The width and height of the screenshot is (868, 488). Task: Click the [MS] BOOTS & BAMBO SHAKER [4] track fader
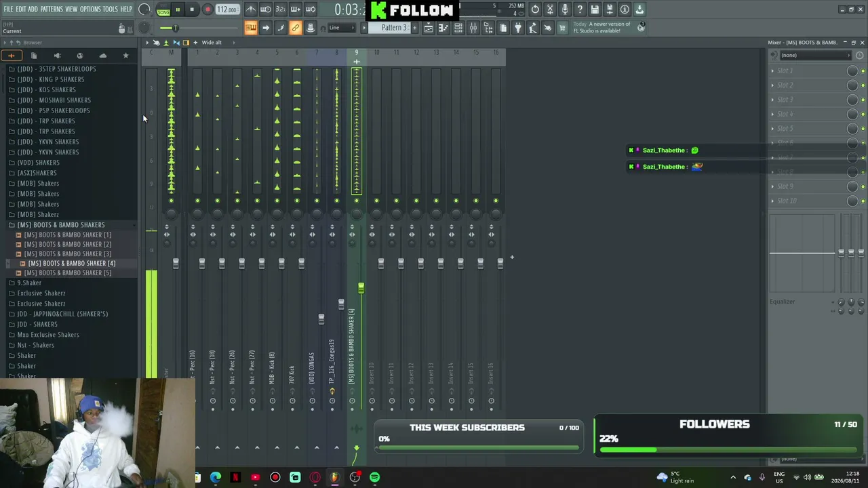tap(361, 289)
